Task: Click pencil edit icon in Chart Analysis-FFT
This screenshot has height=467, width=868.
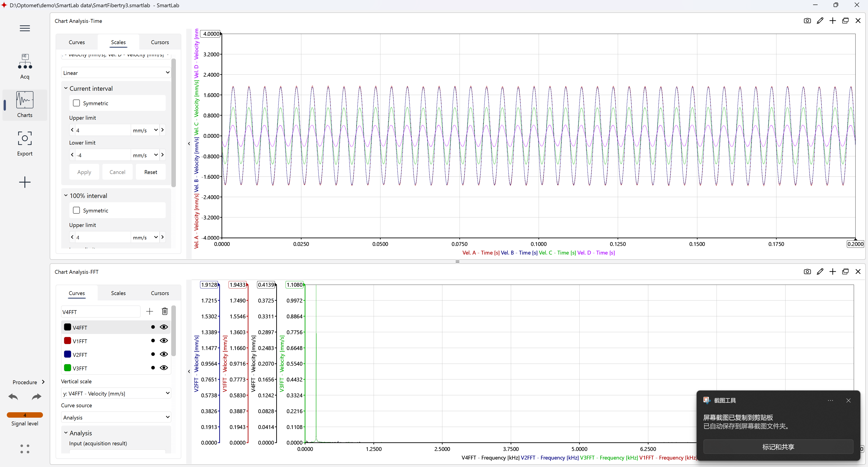Action: [x=820, y=272]
